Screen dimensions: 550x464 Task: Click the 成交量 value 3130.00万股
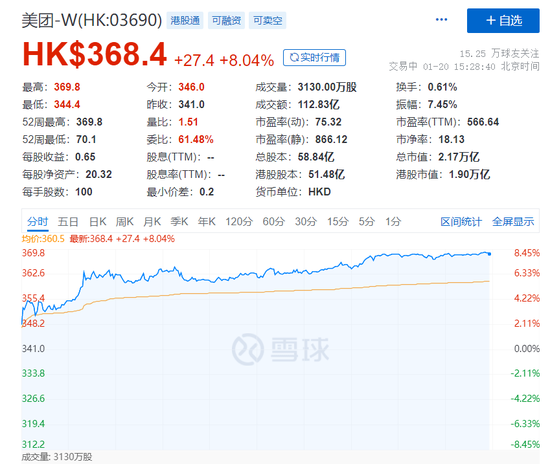[327, 87]
